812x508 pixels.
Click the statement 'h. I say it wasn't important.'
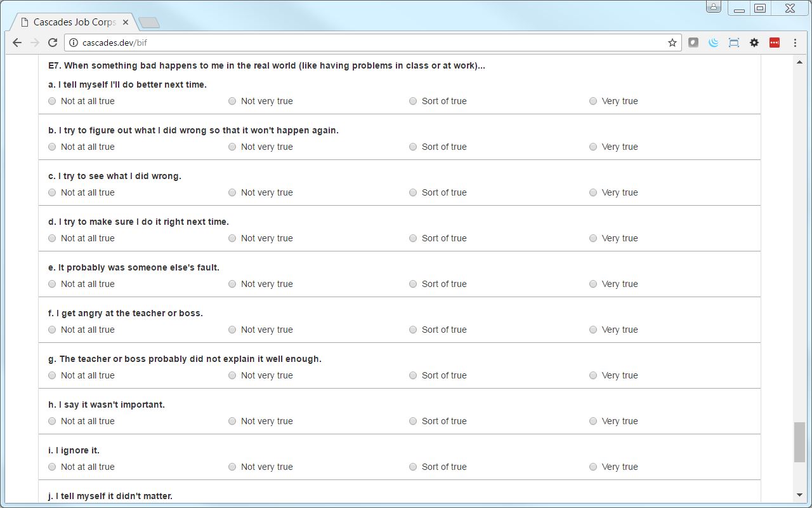[107, 404]
